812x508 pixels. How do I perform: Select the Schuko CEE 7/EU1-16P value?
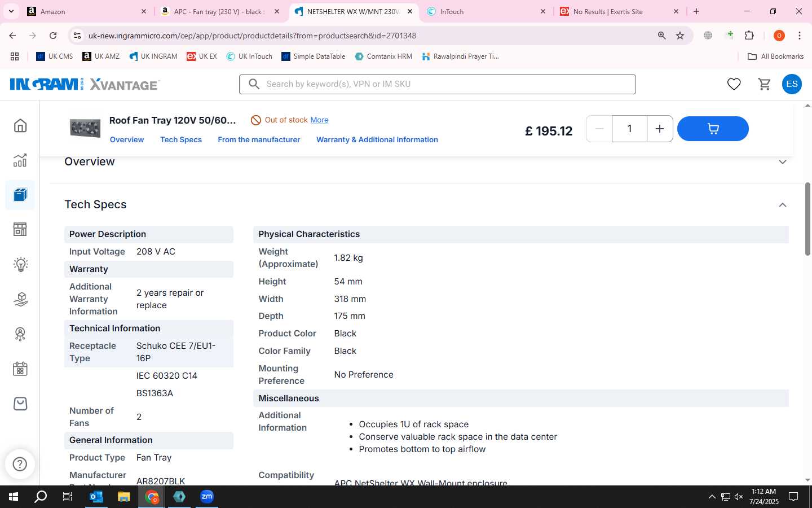(x=176, y=352)
